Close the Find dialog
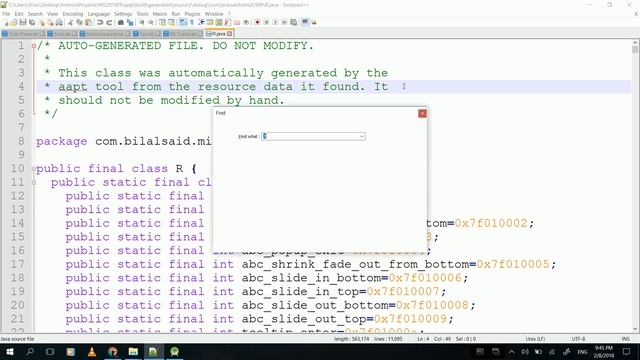The image size is (640, 360). pyautogui.click(x=422, y=113)
